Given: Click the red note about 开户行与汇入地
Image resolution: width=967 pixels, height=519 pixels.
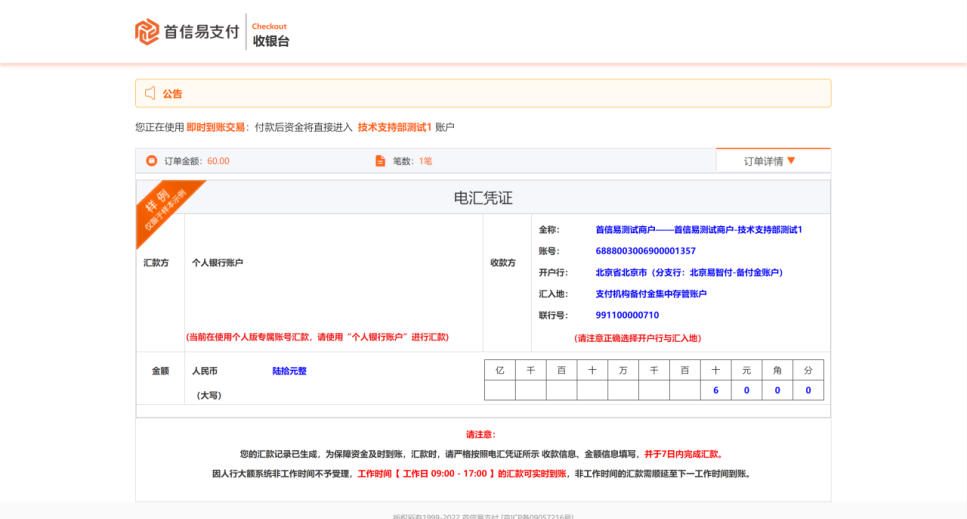Looking at the screenshot, I should [638, 338].
